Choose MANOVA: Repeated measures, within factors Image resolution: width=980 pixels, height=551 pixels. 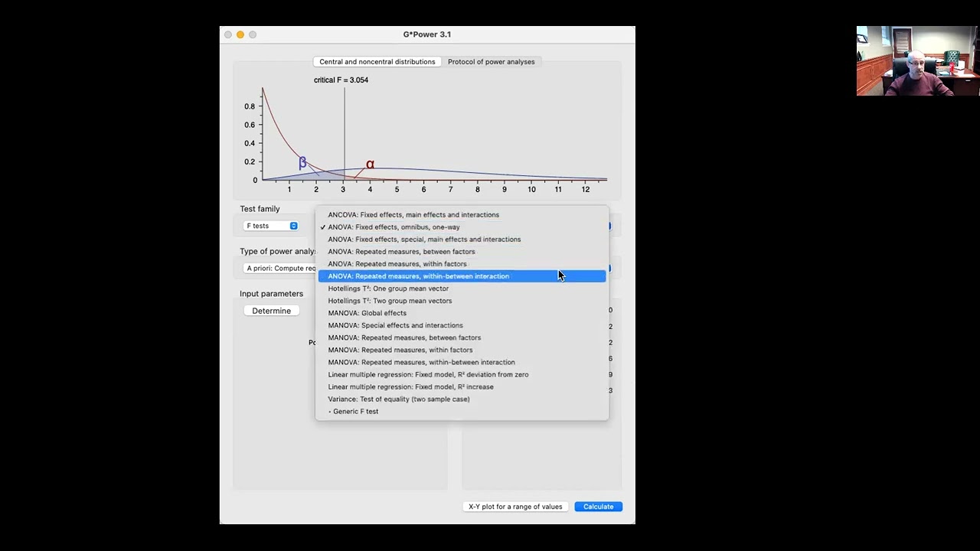point(462,350)
